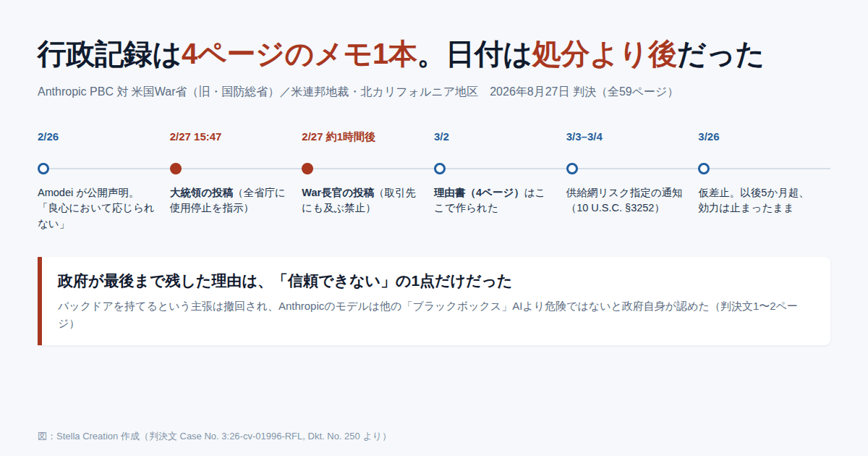Viewport: 868px width, 456px height.
Task: Select the 3/3–3/4 timeline marker circle
Action: point(572,169)
